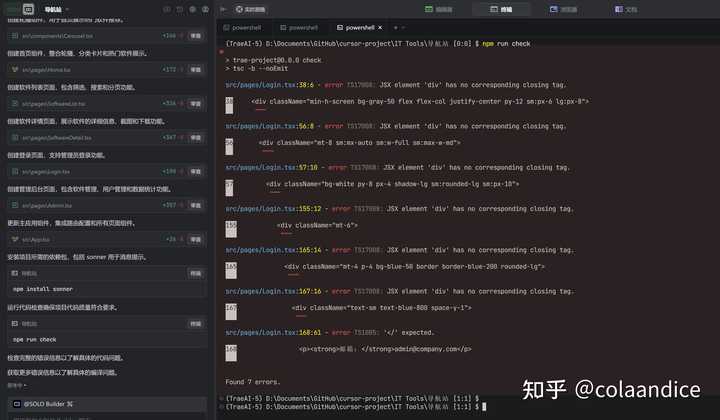Open the 编辑器 editor view tab
This screenshot has width=720, height=420.
pos(438,9)
